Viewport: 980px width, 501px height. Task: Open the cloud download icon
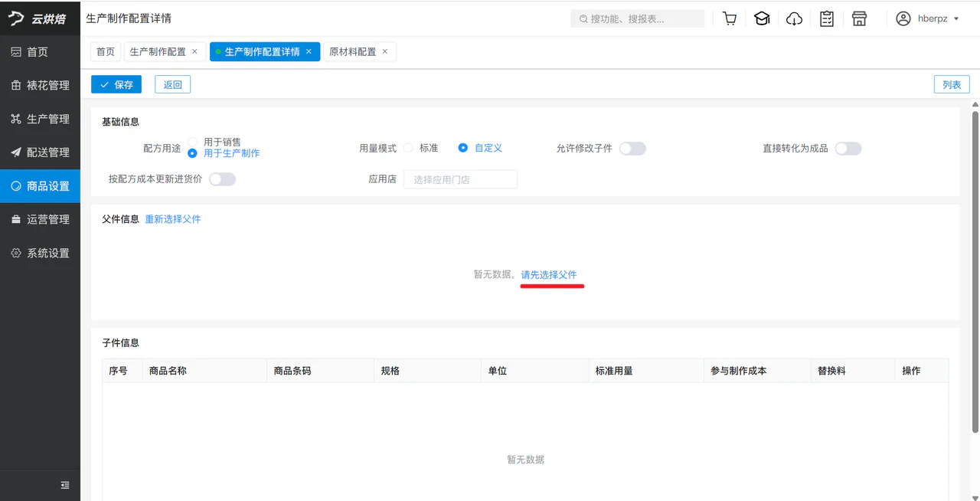click(x=795, y=18)
